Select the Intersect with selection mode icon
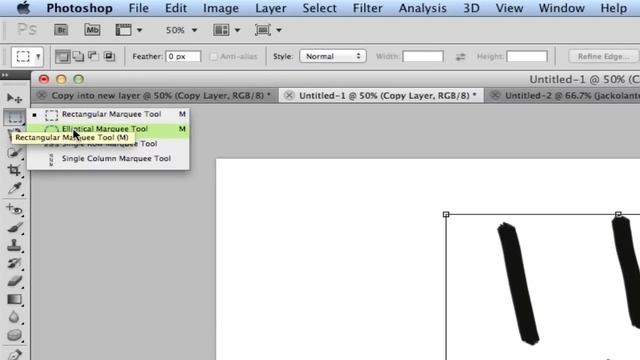The width and height of the screenshot is (640, 360). tap(109, 56)
